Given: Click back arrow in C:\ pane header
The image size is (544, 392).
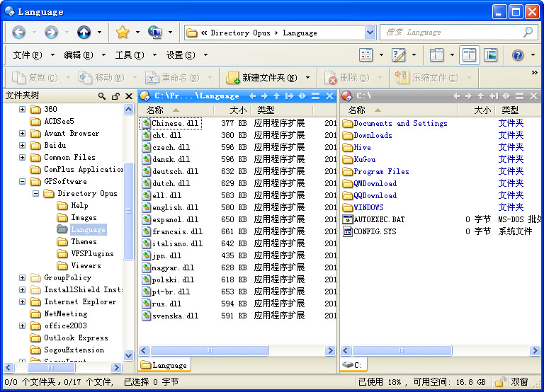Looking at the screenshot, I should coord(457,96).
